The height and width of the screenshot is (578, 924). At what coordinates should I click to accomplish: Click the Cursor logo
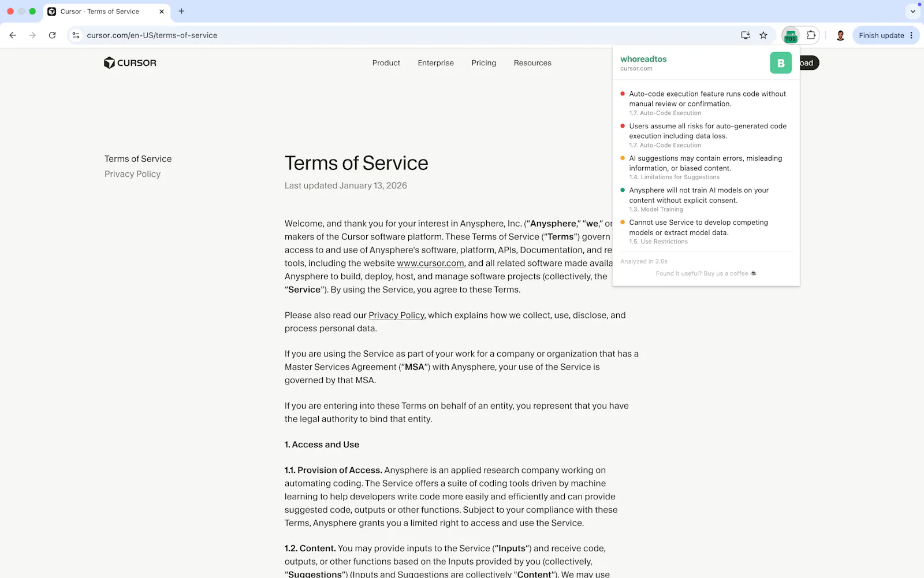pyautogui.click(x=130, y=63)
